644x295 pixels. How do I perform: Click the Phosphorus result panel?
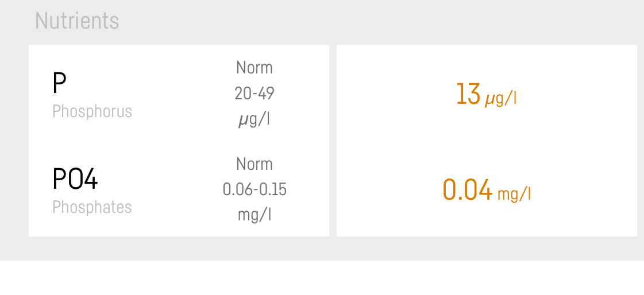pos(487,94)
